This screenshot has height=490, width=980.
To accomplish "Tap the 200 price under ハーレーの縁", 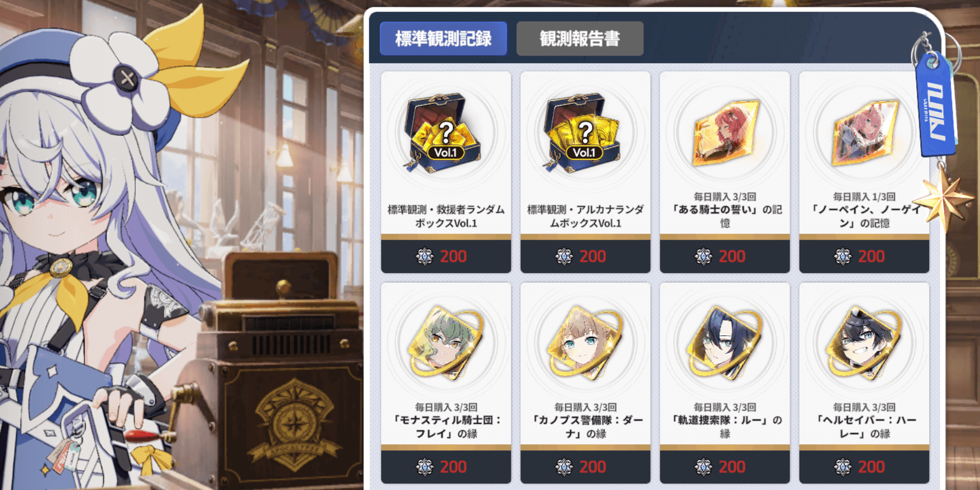I will (x=864, y=467).
